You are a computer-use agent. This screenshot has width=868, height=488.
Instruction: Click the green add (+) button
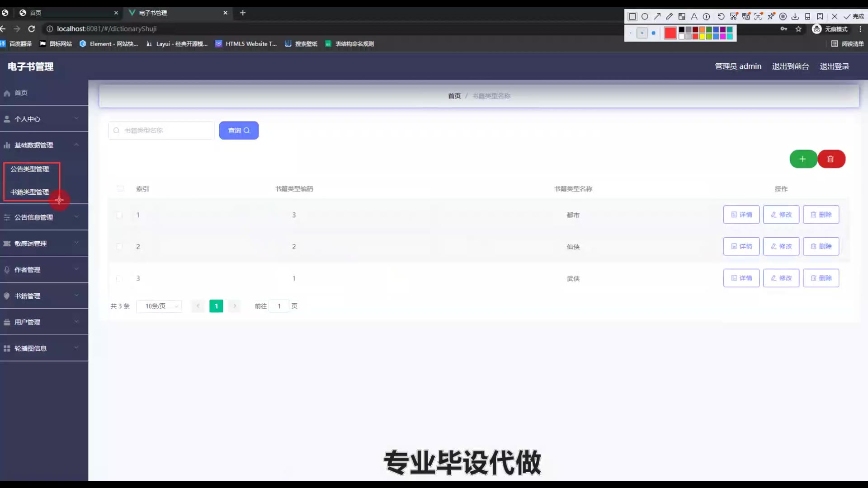pyautogui.click(x=803, y=159)
